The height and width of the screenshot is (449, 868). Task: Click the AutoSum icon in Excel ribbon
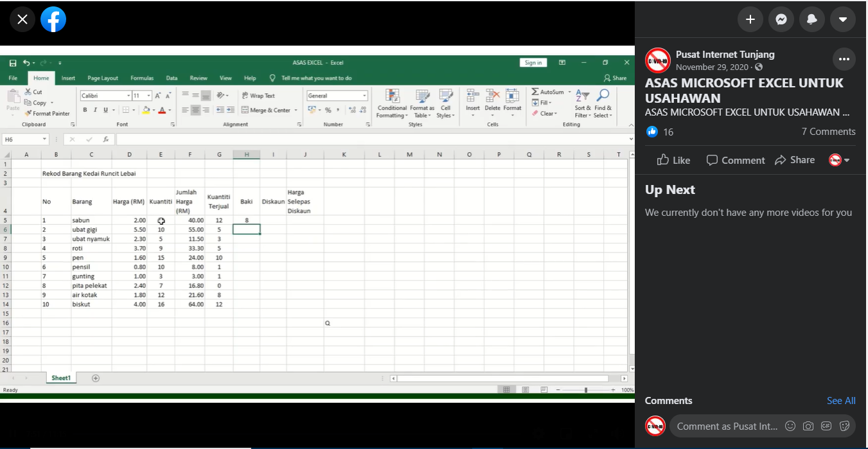(x=536, y=92)
